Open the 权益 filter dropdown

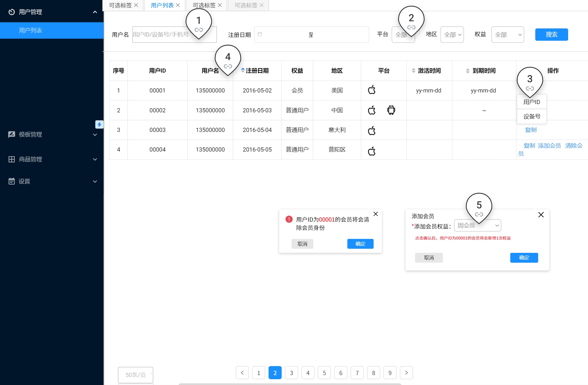tap(508, 34)
